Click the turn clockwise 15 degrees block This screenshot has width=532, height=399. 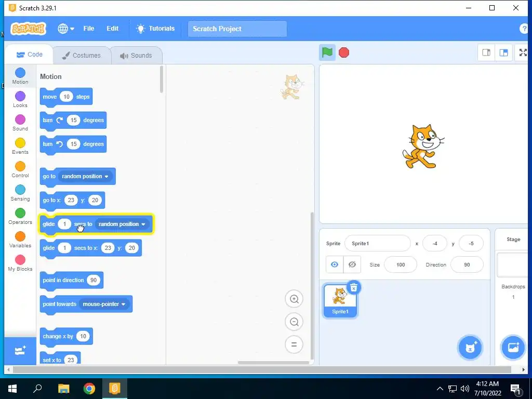[x=73, y=121]
